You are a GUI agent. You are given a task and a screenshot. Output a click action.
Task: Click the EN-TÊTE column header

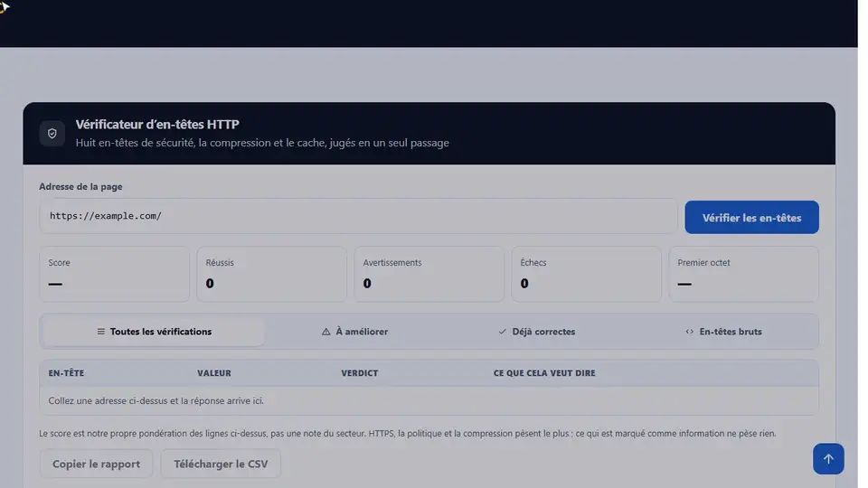point(66,373)
